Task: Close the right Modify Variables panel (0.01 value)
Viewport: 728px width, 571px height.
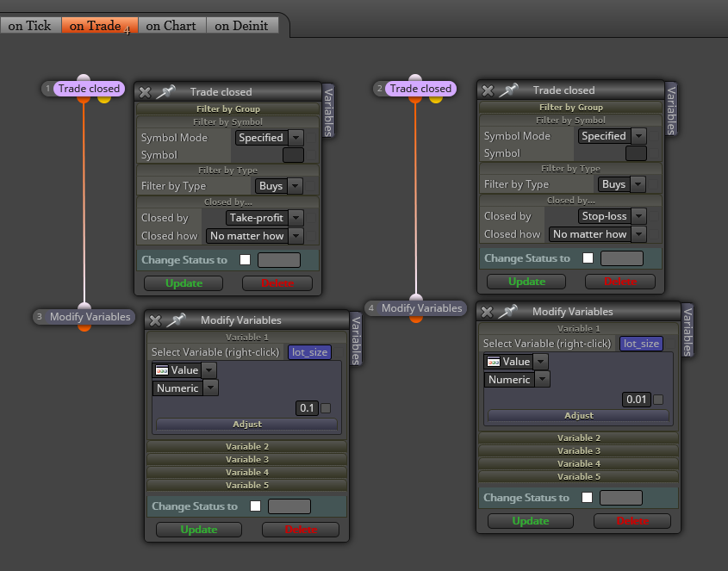Action: [487, 312]
